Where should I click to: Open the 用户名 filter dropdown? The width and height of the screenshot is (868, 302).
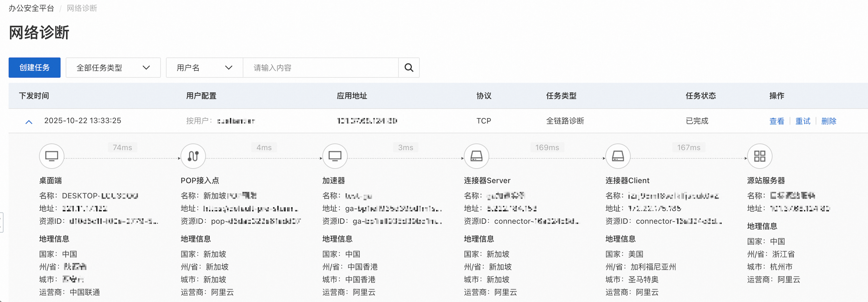point(204,68)
